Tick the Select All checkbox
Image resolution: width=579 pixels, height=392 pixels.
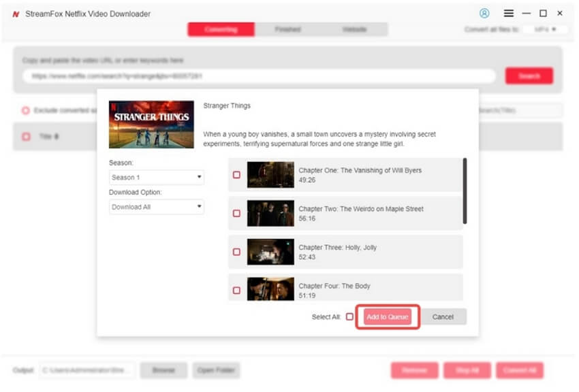point(349,316)
